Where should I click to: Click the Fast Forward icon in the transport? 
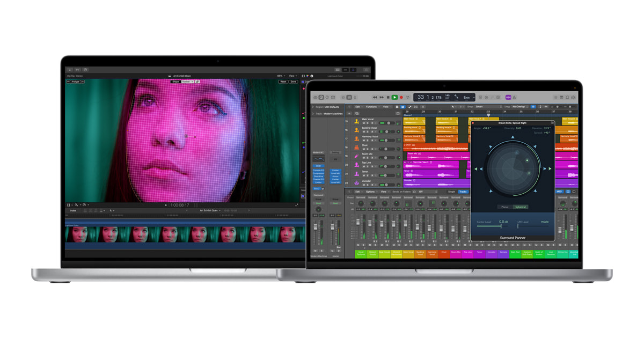point(382,98)
